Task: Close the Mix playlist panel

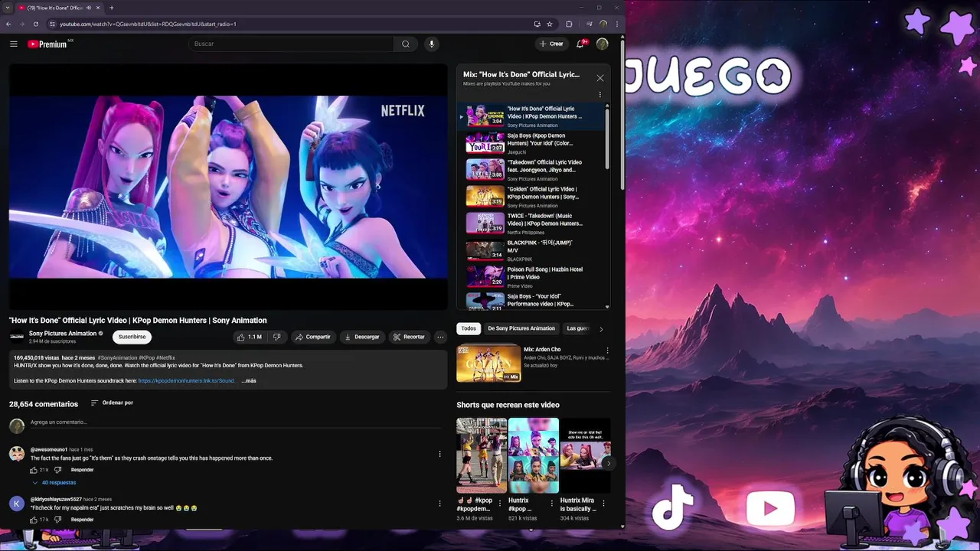Action: 600,78
